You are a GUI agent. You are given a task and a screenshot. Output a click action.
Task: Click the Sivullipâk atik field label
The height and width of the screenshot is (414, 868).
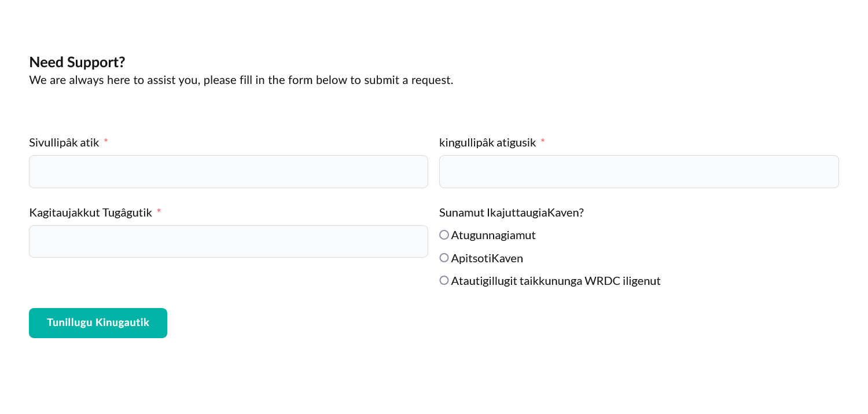pyautogui.click(x=64, y=142)
